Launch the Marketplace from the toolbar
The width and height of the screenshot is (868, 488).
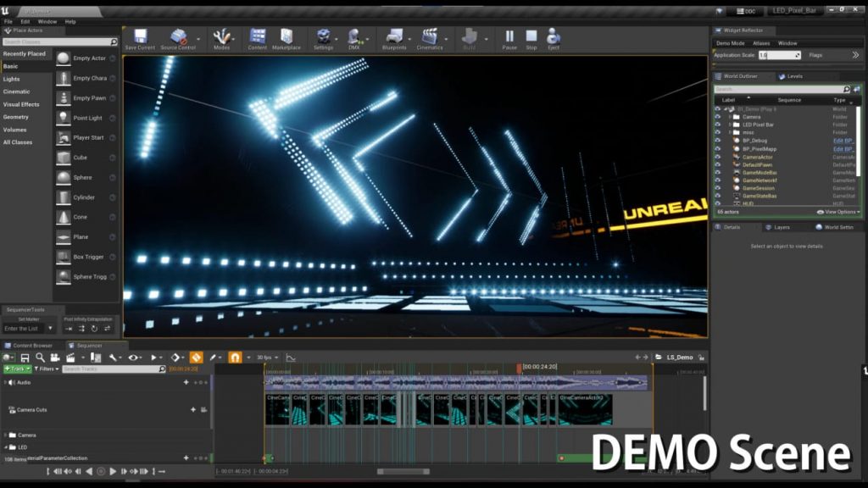[287, 36]
